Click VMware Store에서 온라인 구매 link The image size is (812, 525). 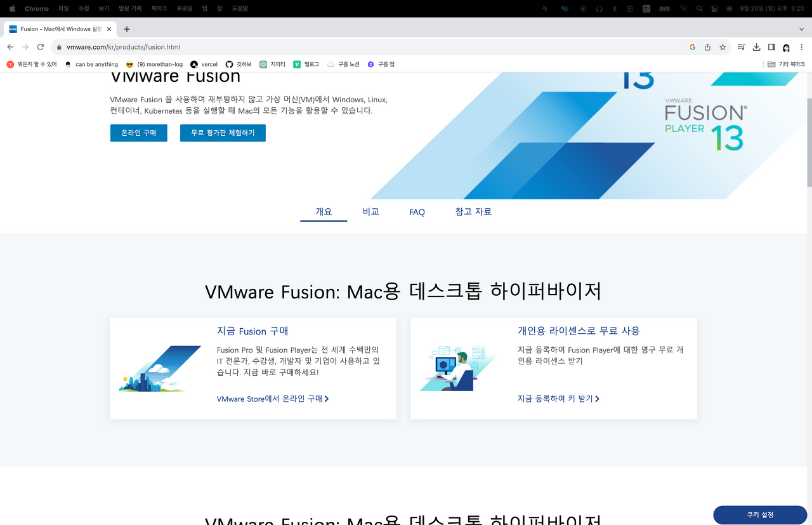[x=273, y=399]
